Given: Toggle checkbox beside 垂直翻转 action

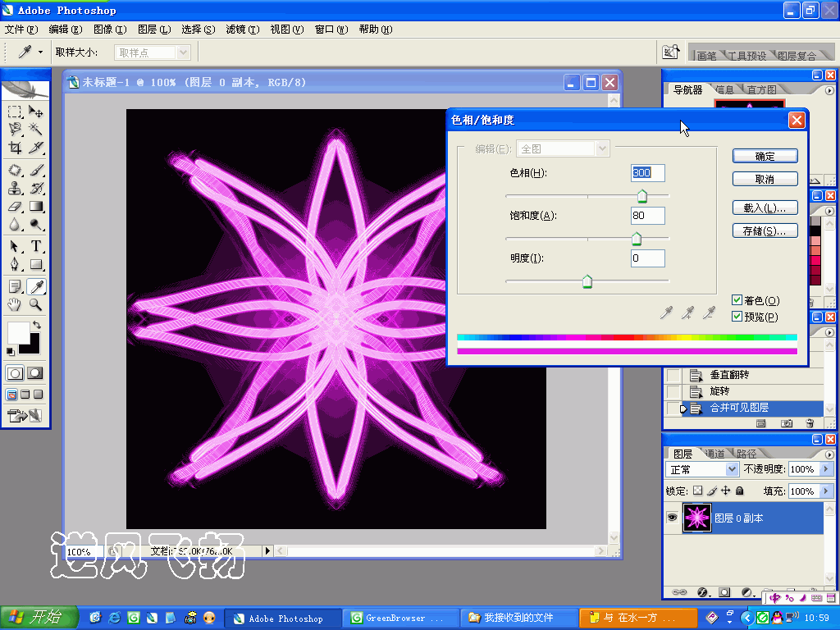Looking at the screenshot, I should tap(673, 375).
